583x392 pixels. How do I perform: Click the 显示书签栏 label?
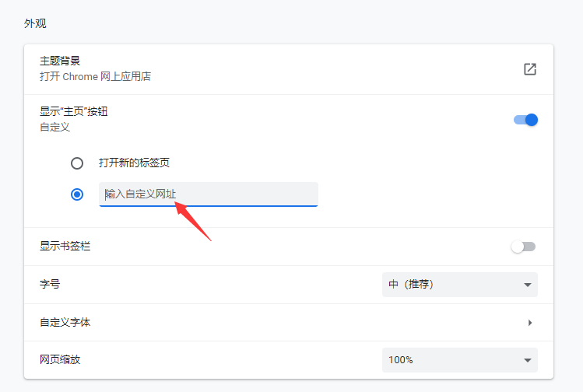pos(65,247)
